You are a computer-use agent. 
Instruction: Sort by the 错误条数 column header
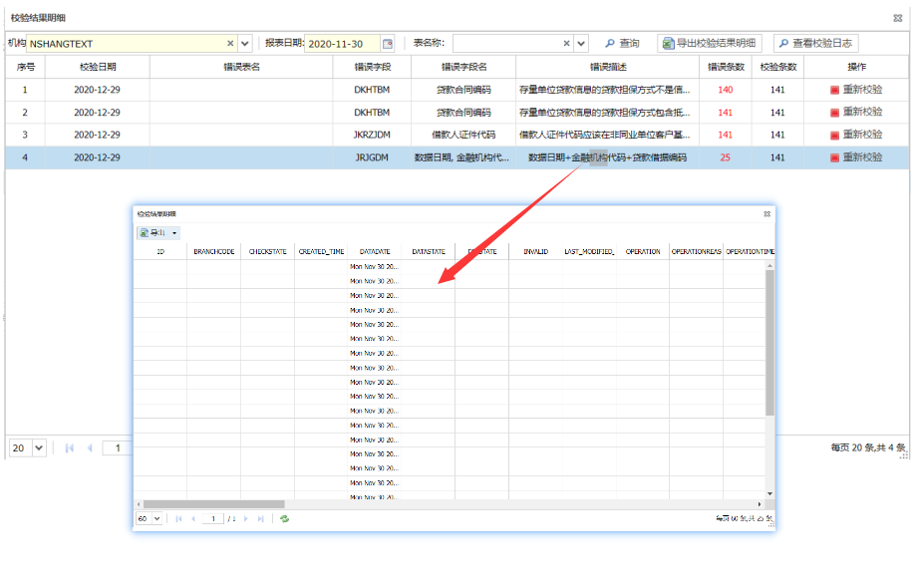click(x=725, y=67)
